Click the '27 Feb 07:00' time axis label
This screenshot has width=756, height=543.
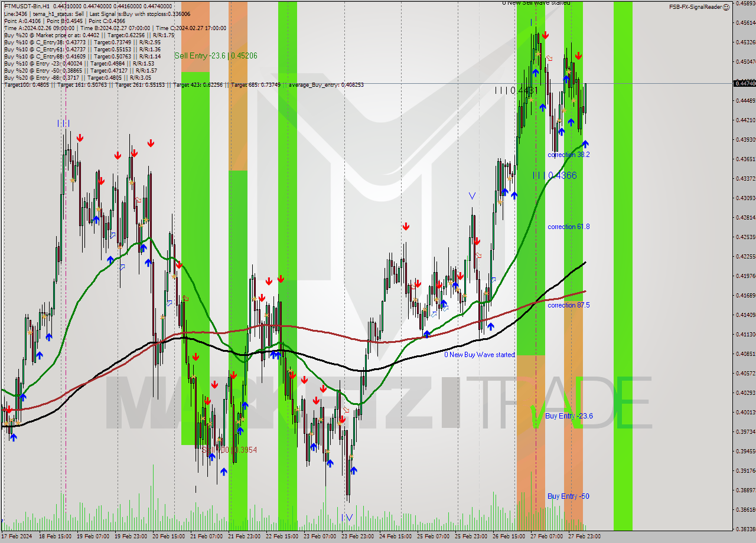pyautogui.click(x=548, y=537)
